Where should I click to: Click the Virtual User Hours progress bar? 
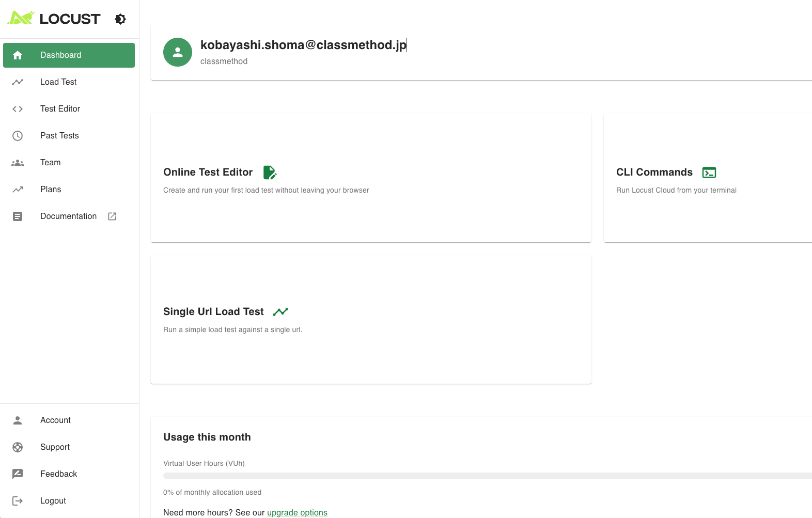[488, 476]
